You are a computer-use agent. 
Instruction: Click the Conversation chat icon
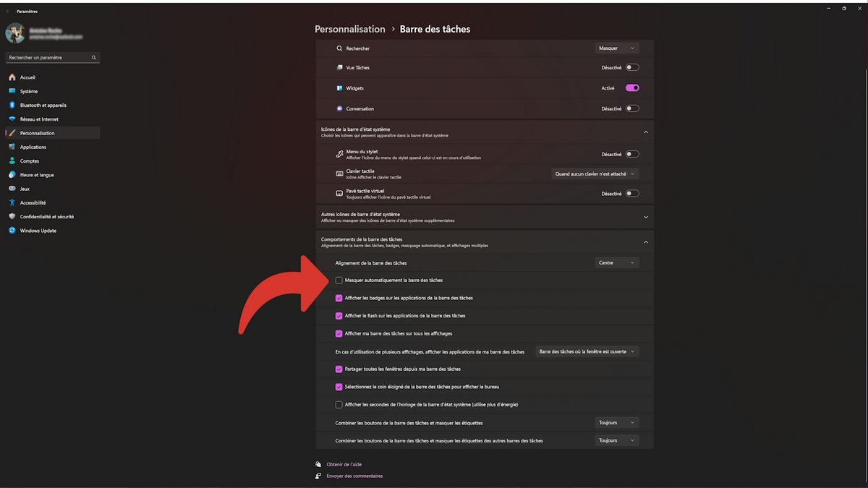coord(339,108)
